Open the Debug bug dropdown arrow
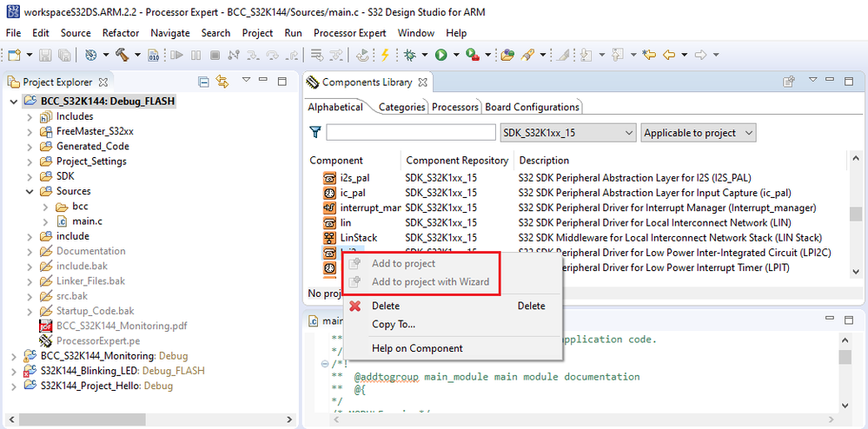This screenshot has height=429, width=868. (425, 54)
